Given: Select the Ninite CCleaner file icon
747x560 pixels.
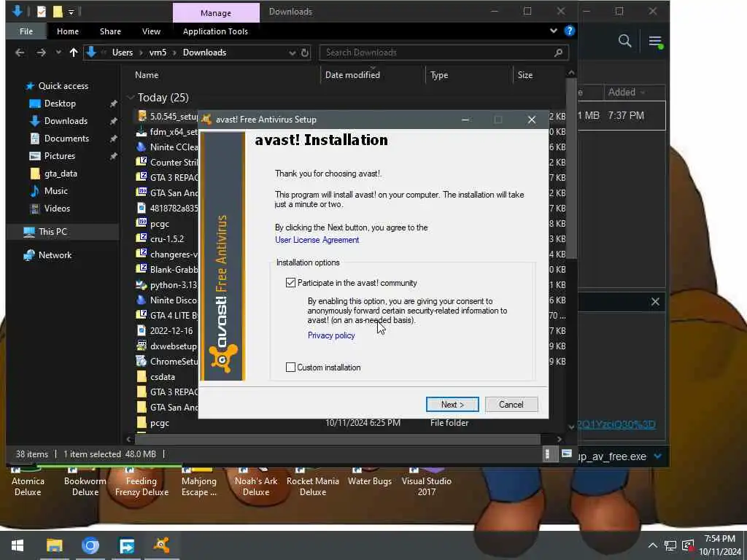Looking at the screenshot, I should click(141, 147).
